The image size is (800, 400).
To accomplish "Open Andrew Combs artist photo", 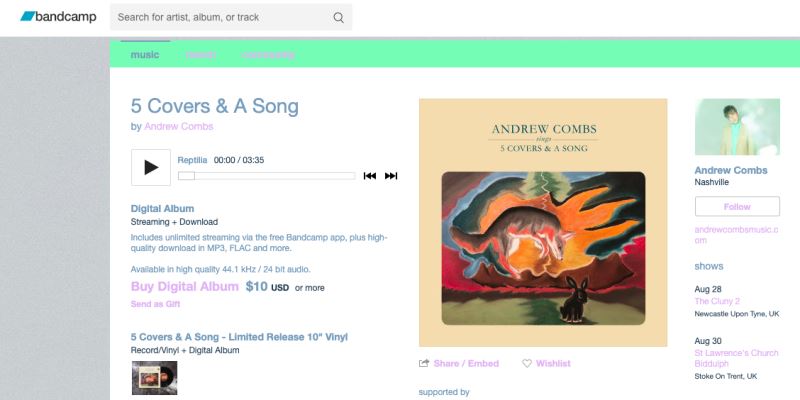I will click(x=737, y=127).
